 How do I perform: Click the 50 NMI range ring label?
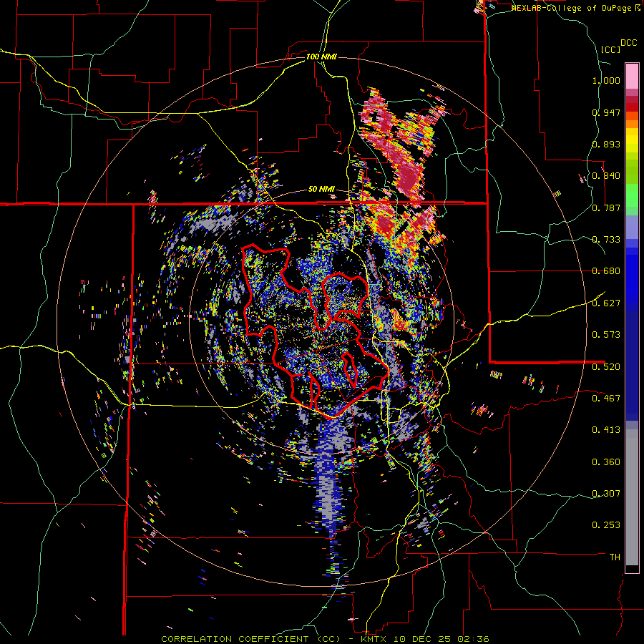click(x=321, y=190)
